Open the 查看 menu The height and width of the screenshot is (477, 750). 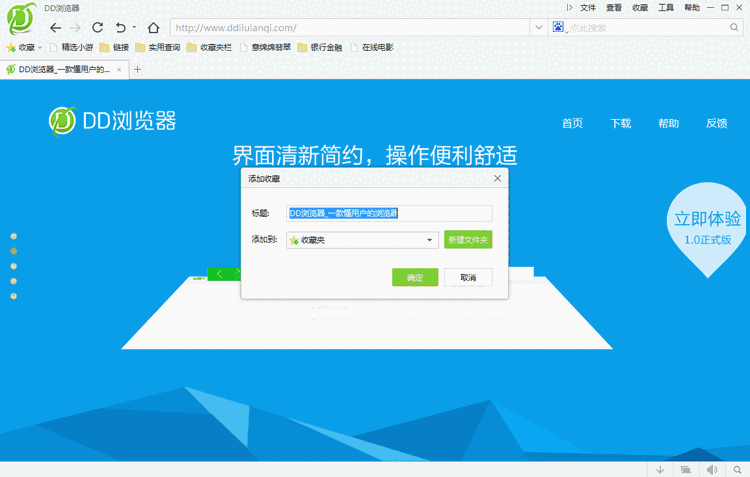pos(614,8)
